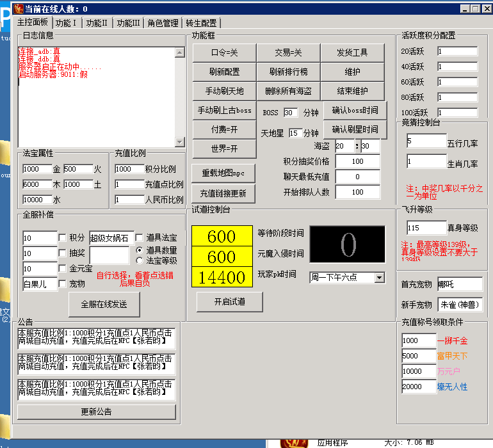Enable the 积分 checkbox
493x448 pixels.
tap(63, 238)
